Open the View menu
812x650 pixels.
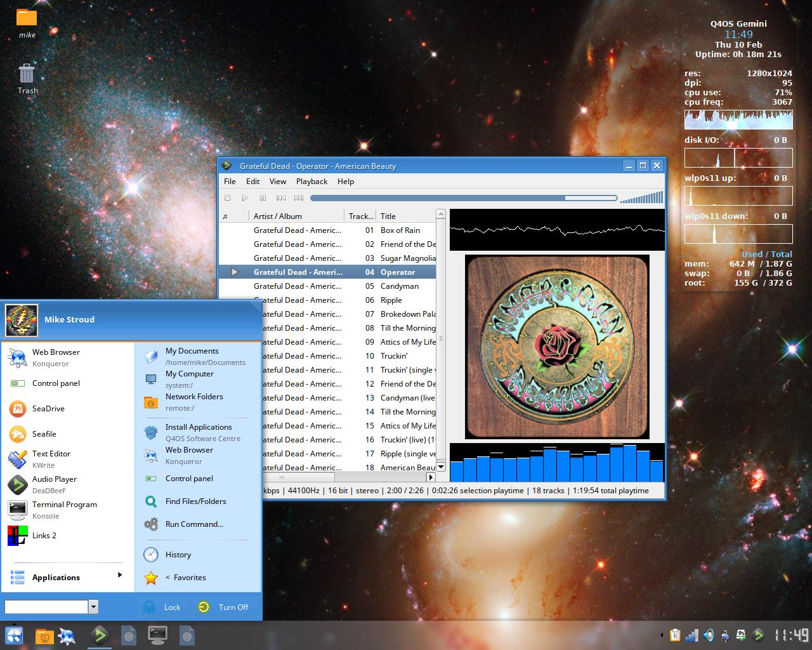click(278, 182)
